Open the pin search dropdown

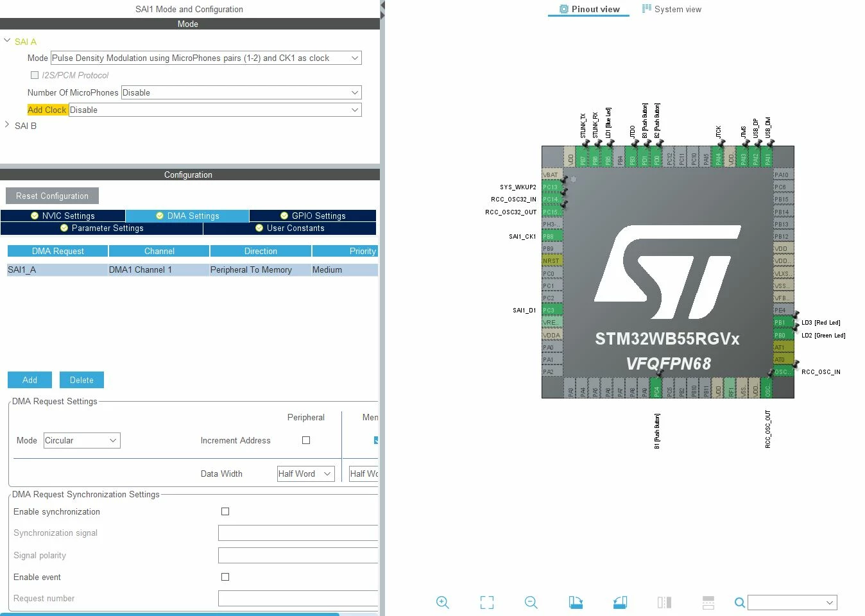coord(792,603)
